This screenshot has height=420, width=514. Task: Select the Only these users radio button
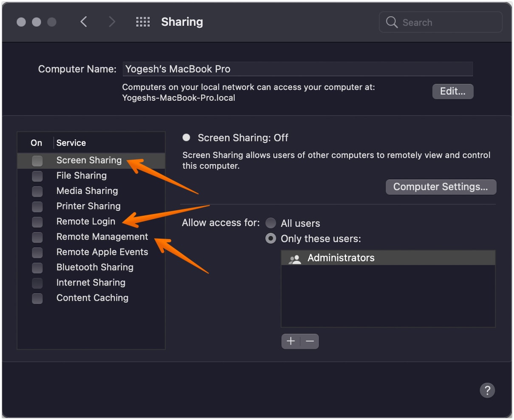point(271,238)
